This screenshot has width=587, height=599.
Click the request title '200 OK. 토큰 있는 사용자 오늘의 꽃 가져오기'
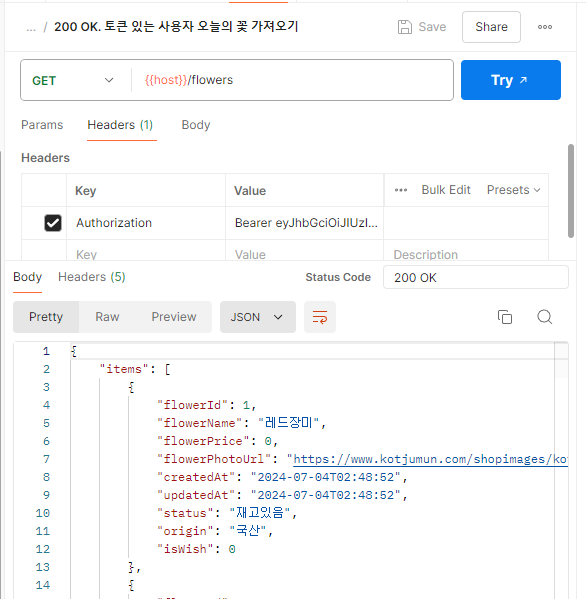pos(176,27)
